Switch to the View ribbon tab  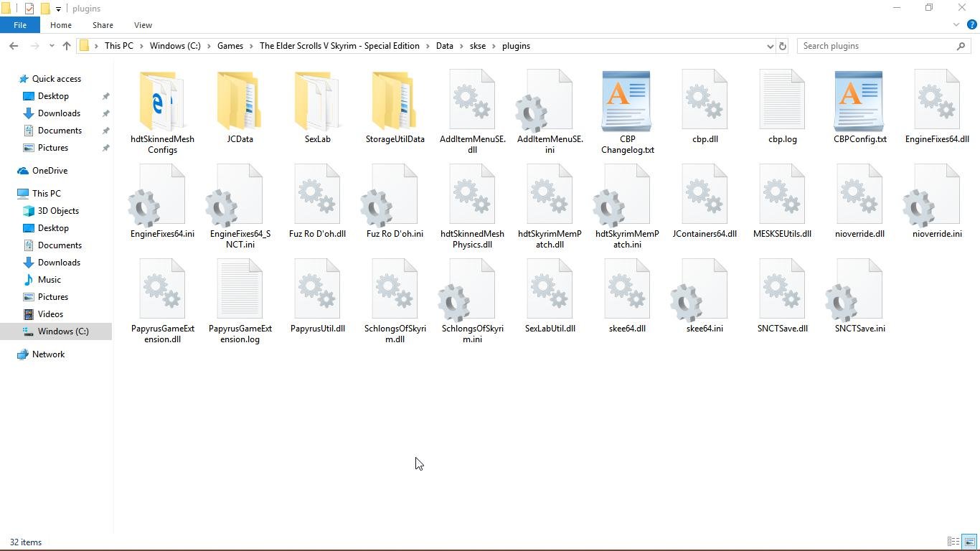143,25
